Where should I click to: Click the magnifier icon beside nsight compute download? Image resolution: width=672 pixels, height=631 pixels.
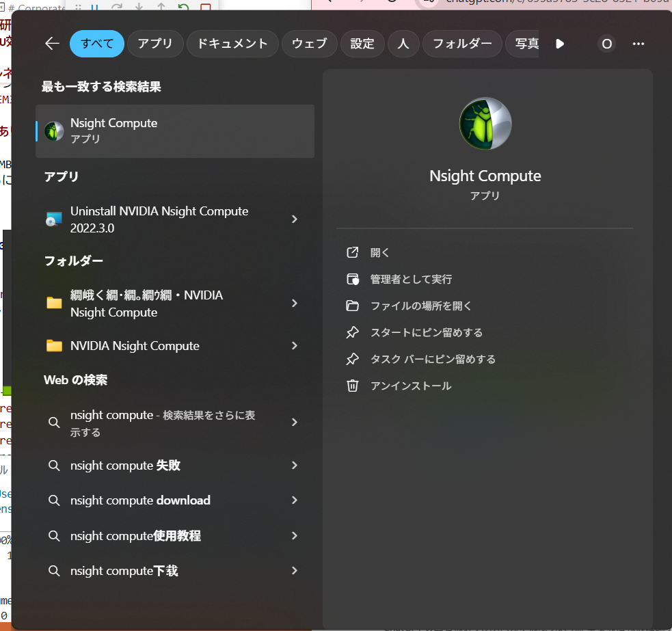point(54,500)
